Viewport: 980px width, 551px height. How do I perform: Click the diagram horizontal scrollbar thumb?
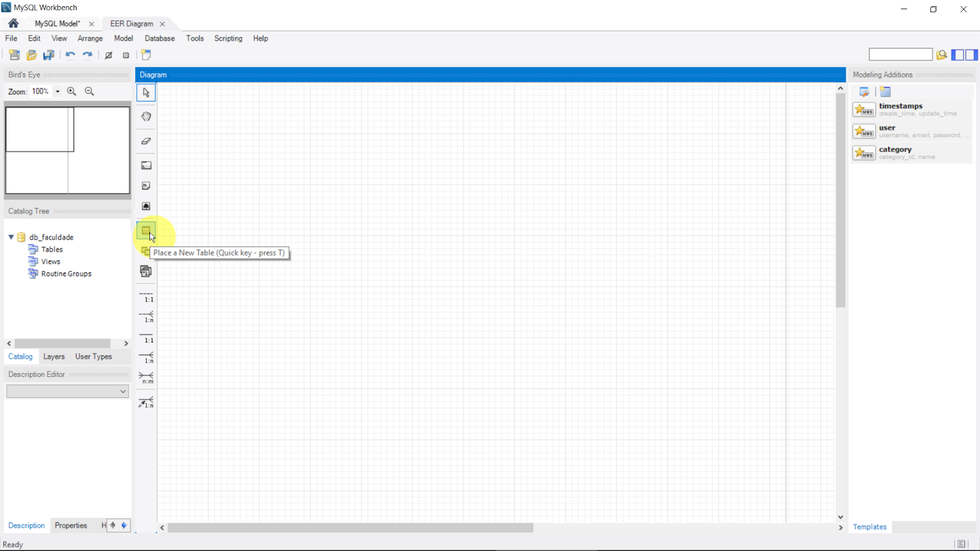click(350, 528)
